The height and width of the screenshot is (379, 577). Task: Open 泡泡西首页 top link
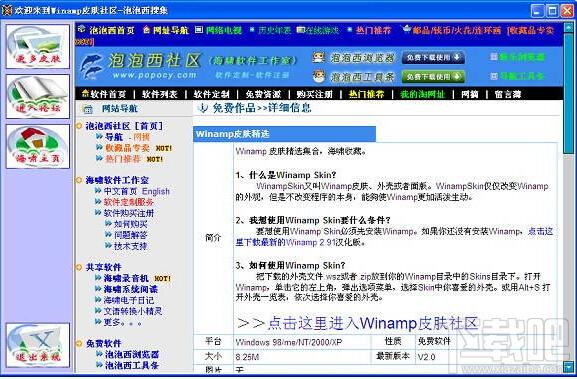coord(112,30)
